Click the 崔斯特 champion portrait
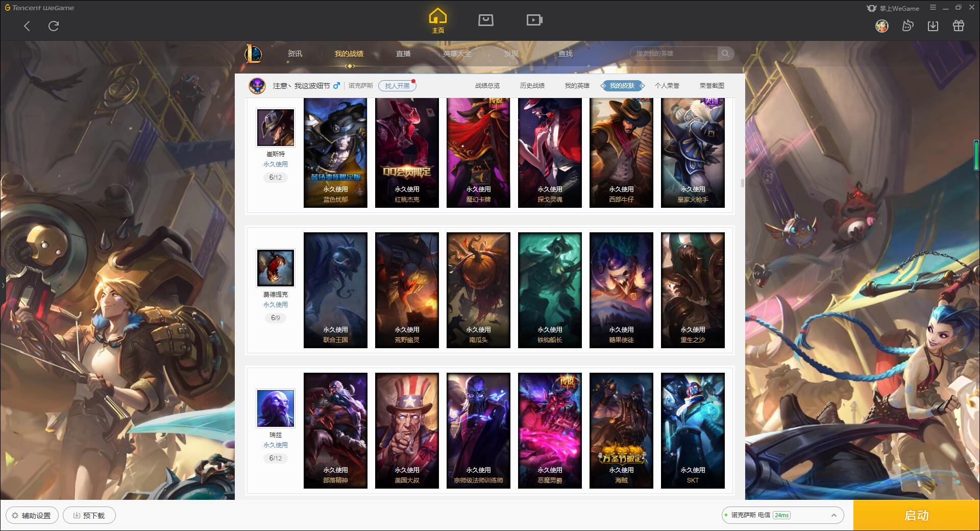This screenshot has width=980, height=531. pyautogui.click(x=276, y=128)
